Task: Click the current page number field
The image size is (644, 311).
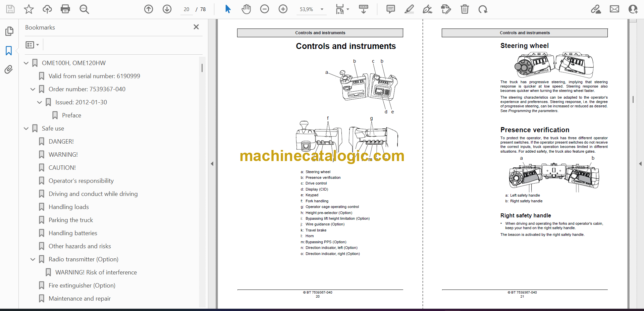Action: (x=186, y=9)
